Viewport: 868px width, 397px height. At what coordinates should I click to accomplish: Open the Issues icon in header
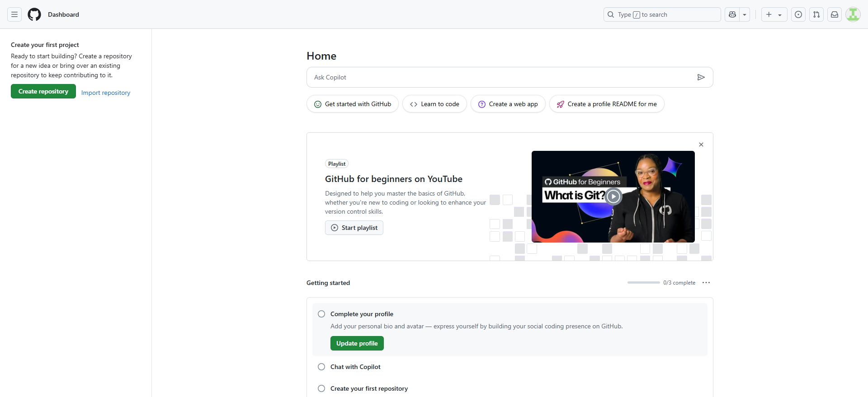(798, 14)
